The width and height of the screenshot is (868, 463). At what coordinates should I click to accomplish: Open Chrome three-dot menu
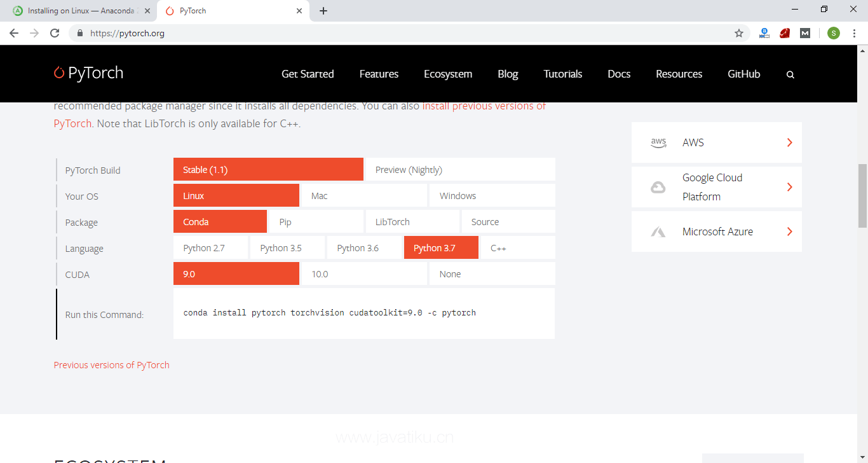click(x=854, y=33)
